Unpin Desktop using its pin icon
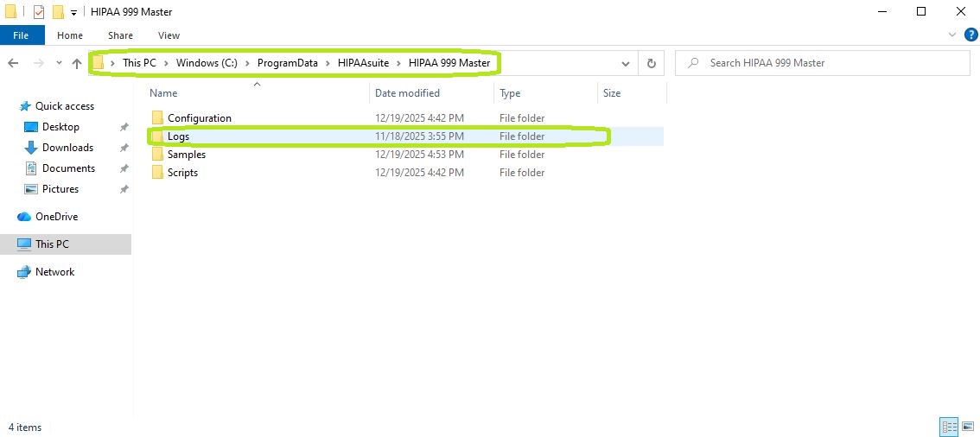The width and height of the screenshot is (980, 437). pyautogui.click(x=124, y=127)
